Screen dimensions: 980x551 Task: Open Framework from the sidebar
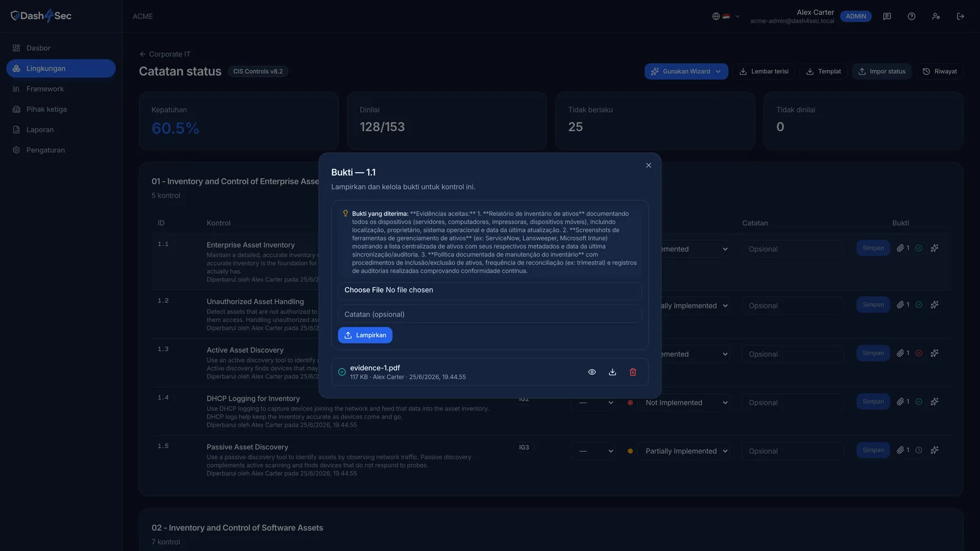[x=61, y=89]
